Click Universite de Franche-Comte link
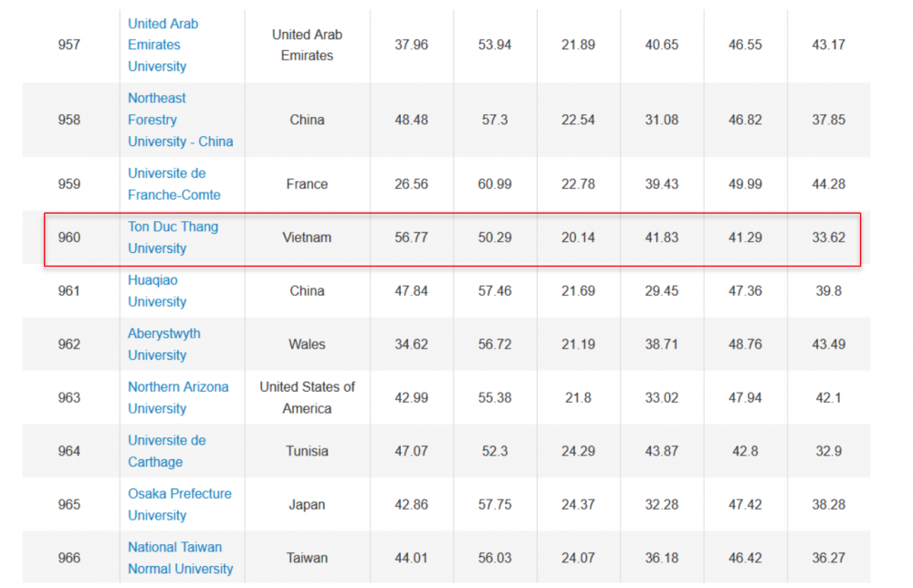This screenshot has height=588, width=913. tap(173, 184)
